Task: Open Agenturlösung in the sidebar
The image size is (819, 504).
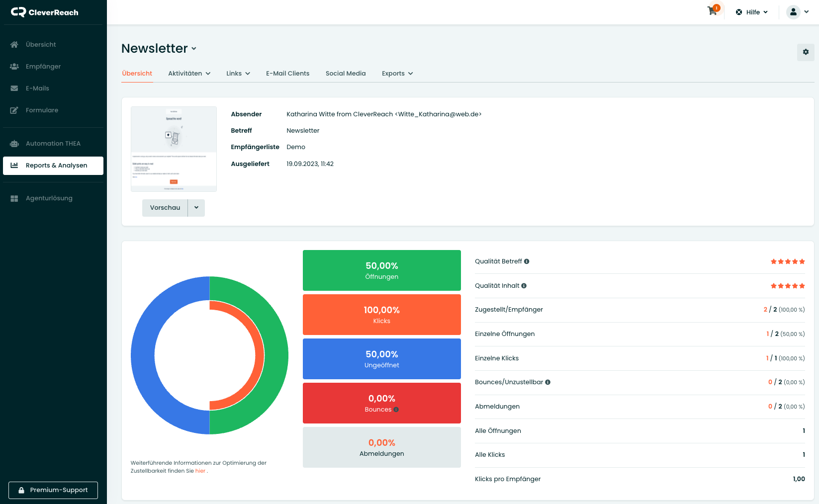Action: [53, 198]
